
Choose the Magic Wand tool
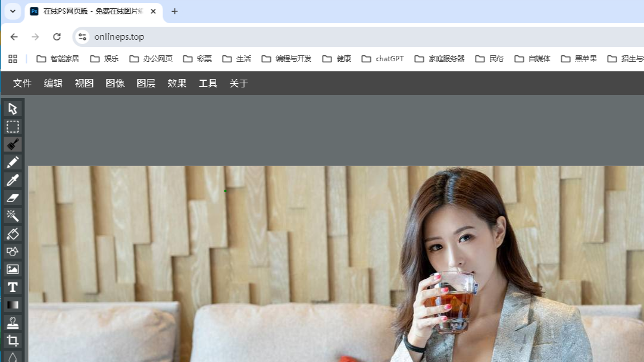pos(12,215)
